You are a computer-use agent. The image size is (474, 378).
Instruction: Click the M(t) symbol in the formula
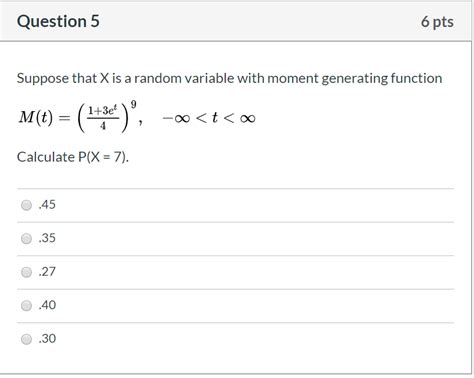36,117
